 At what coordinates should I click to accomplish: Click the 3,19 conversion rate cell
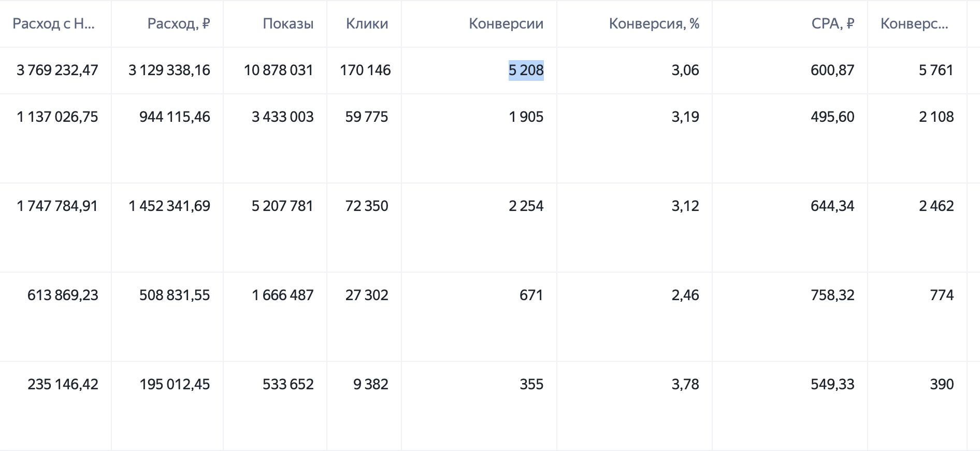click(685, 117)
